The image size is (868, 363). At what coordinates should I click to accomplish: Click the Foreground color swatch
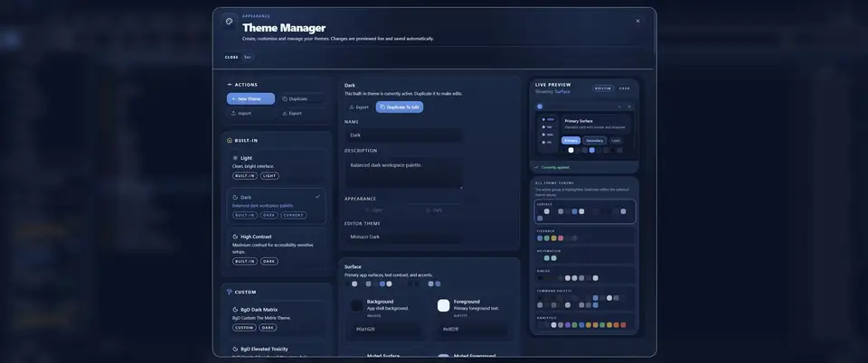[x=443, y=305]
